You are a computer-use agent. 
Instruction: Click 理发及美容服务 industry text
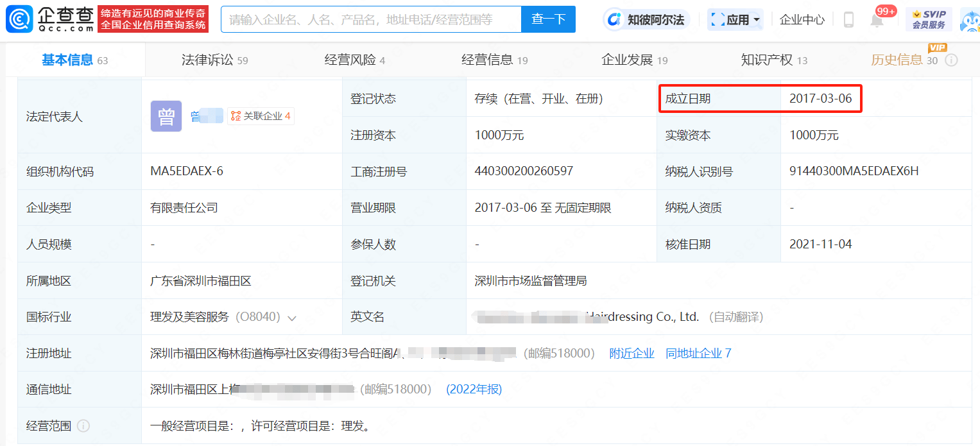pos(189,317)
